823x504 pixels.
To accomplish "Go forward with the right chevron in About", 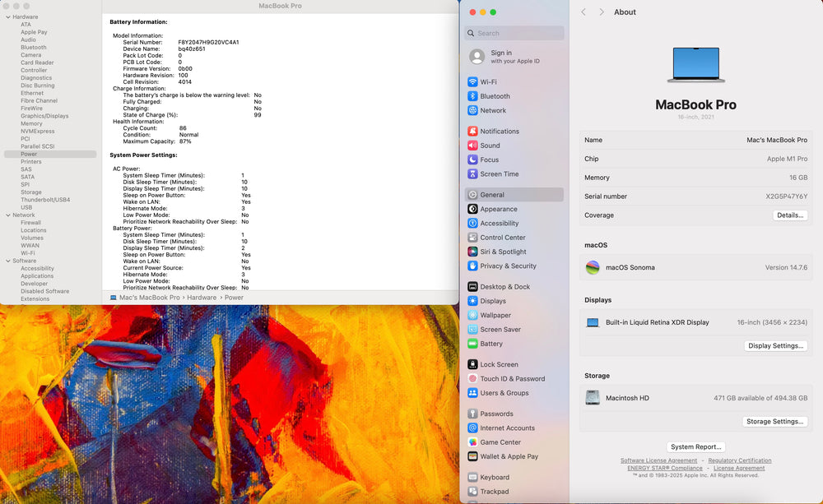I will pyautogui.click(x=602, y=12).
